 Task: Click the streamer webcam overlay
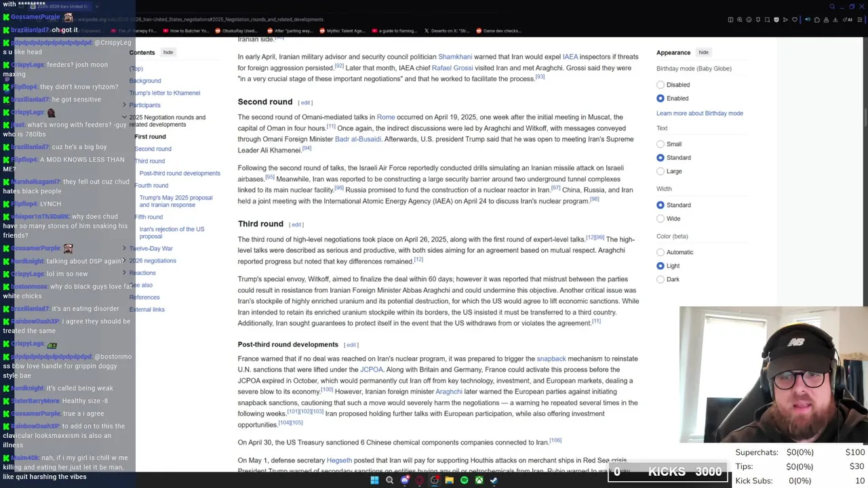tap(773, 375)
